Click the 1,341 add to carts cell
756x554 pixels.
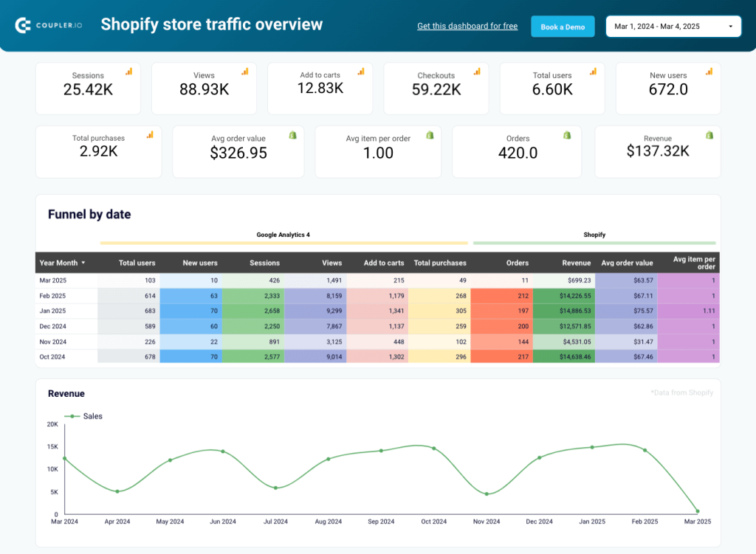pos(377,311)
